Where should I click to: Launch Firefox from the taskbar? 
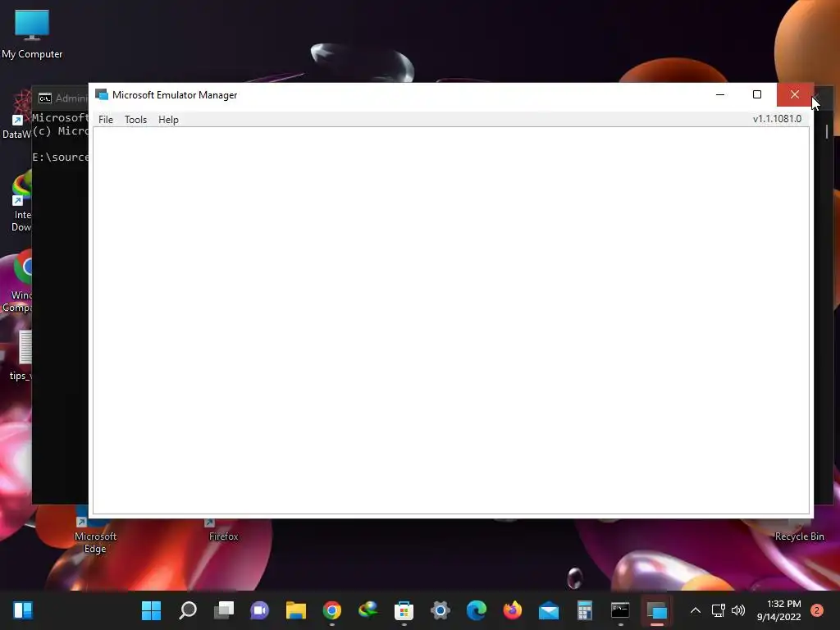(513, 610)
